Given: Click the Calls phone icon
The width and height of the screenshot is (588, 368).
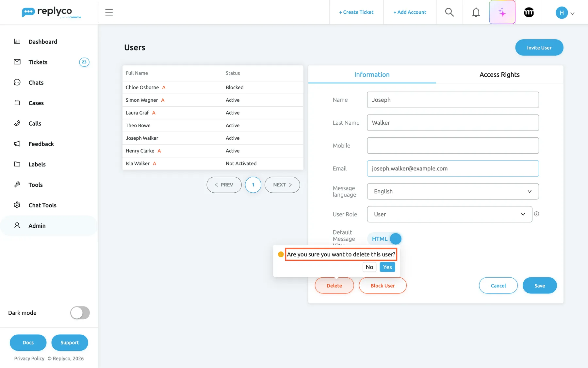Looking at the screenshot, I should pyautogui.click(x=17, y=123).
